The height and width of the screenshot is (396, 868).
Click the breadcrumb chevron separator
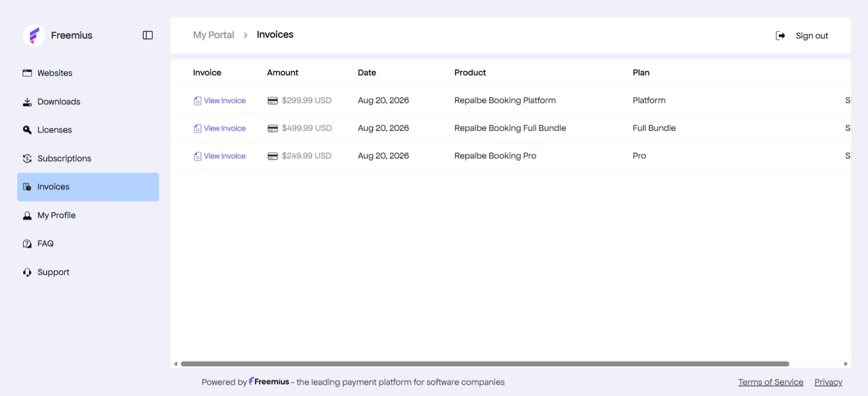[246, 35]
